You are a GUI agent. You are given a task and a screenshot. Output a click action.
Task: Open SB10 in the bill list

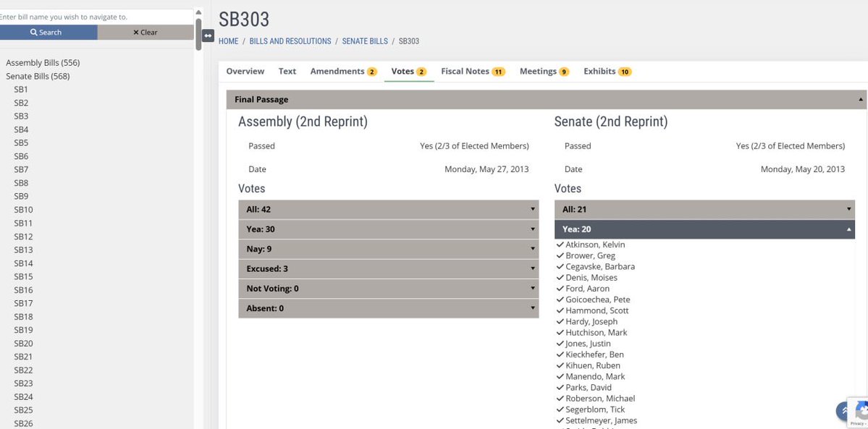click(23, 210)
